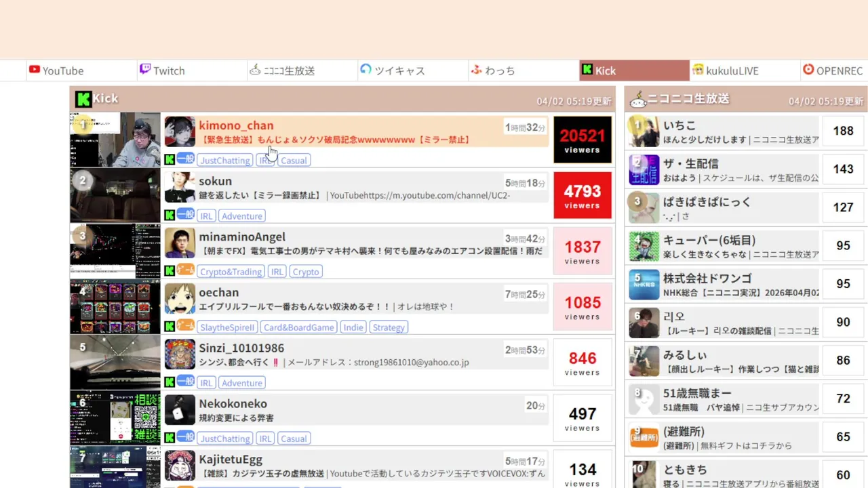The image size is (868, 488).
Task: Switch to the kukuluLIVE tab
Action: 745,70
